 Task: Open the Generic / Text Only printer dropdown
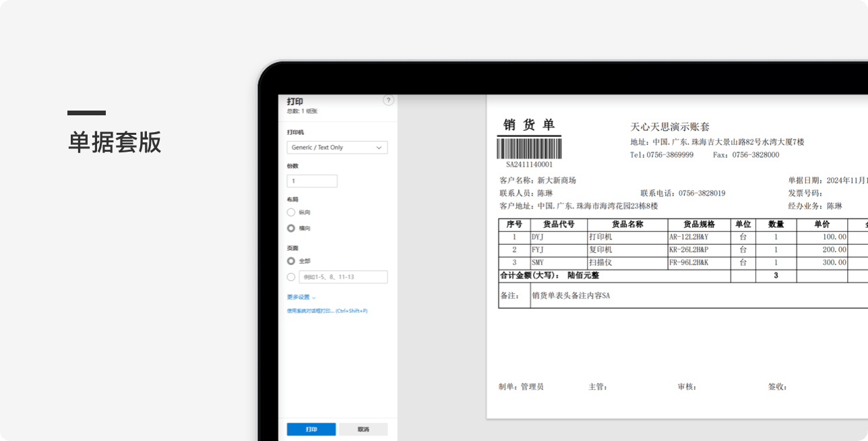point(337,148)
